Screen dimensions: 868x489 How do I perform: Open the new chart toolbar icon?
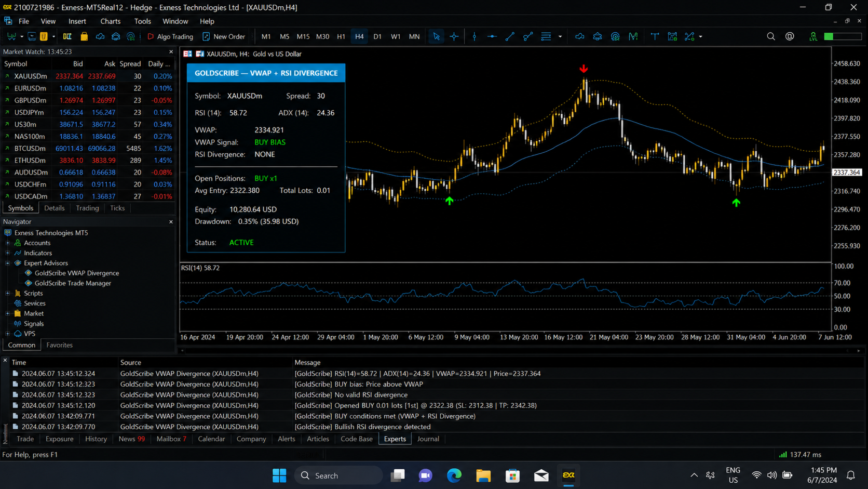pos(11,36)
